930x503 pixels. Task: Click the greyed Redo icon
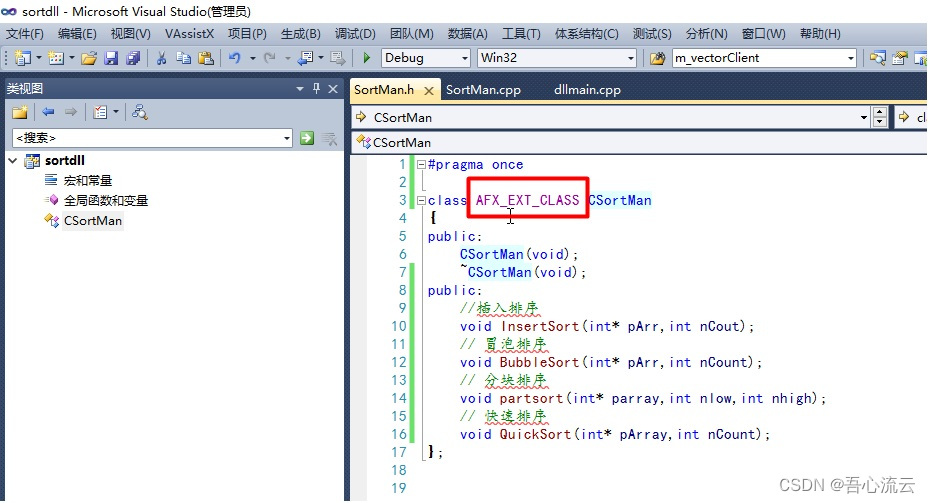click(270, 58)
